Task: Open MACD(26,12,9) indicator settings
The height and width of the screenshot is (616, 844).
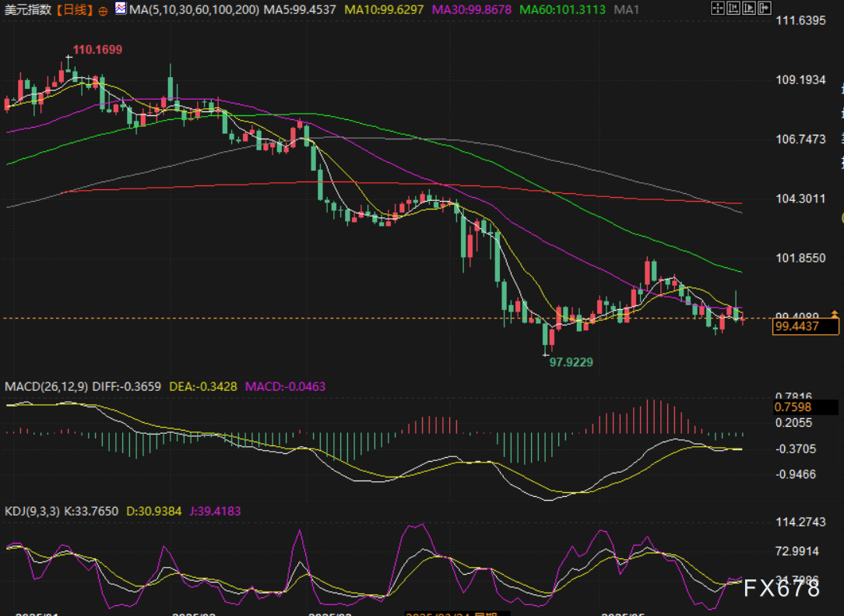Action: 47,386
